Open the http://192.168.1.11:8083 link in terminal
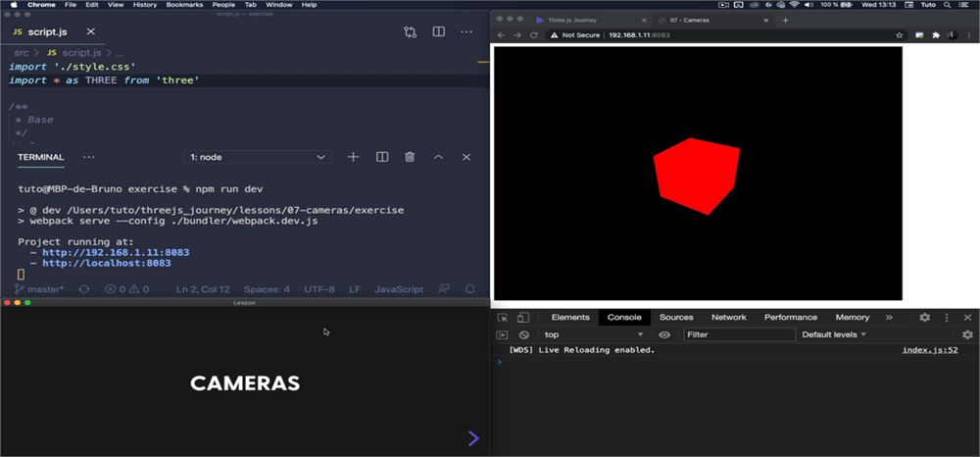This screenshot has width=980, height=457. 116,253
